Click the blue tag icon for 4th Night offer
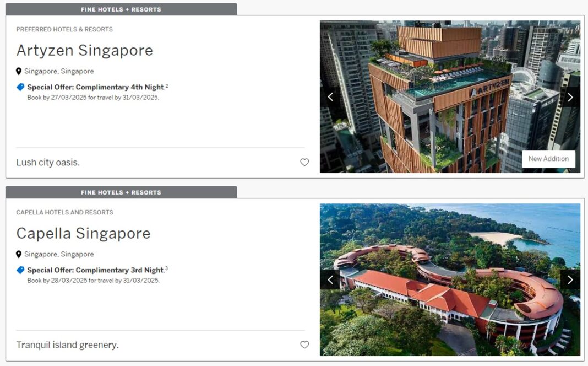The width and height of the screenshot is (588, 366). coord(20,87)
